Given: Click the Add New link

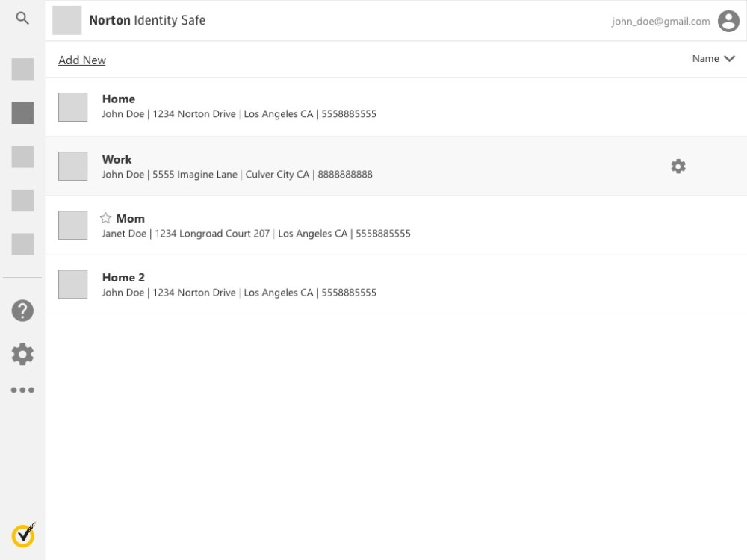Looking at the screenshot, I should [82, 60].
